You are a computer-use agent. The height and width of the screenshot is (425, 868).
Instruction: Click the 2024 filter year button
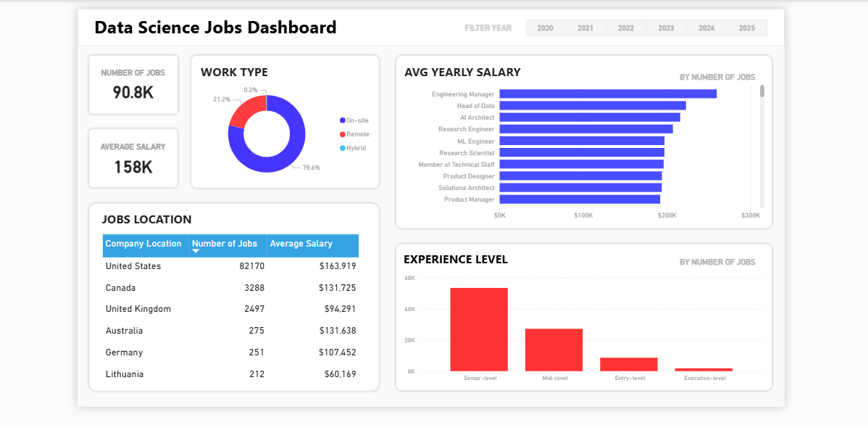coord(706,28)
